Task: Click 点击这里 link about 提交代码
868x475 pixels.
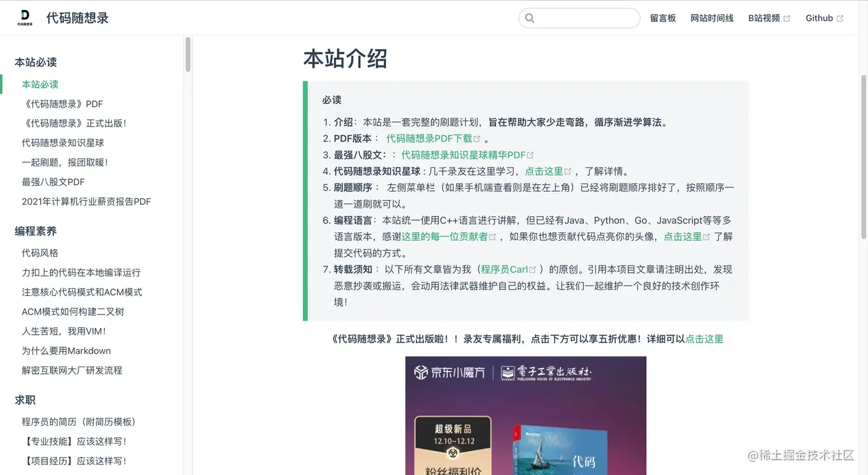Action: 683,236
